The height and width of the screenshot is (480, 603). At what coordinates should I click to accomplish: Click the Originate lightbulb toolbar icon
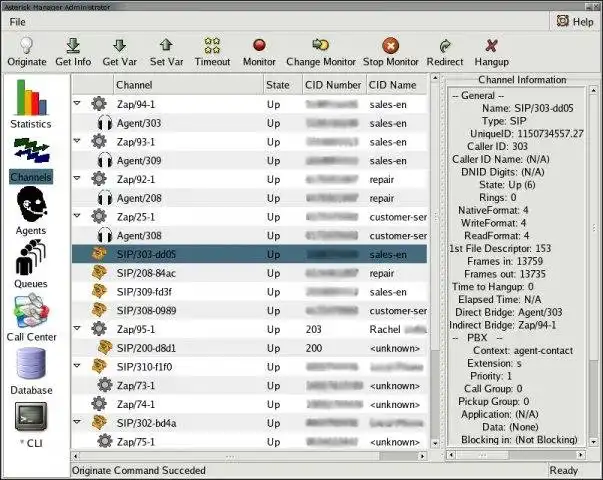pos(26,45)
